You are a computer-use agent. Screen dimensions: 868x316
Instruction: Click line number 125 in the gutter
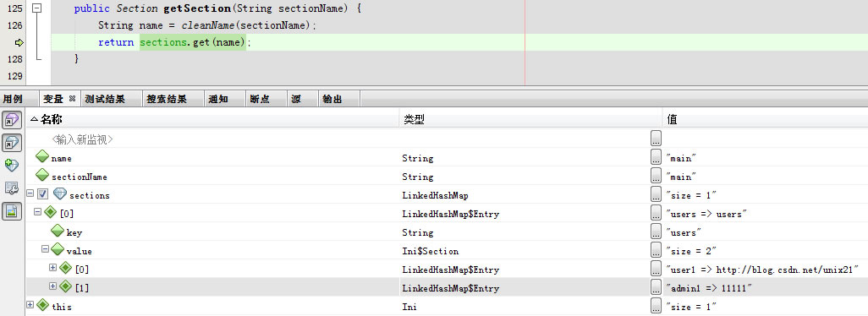point(15,8)
